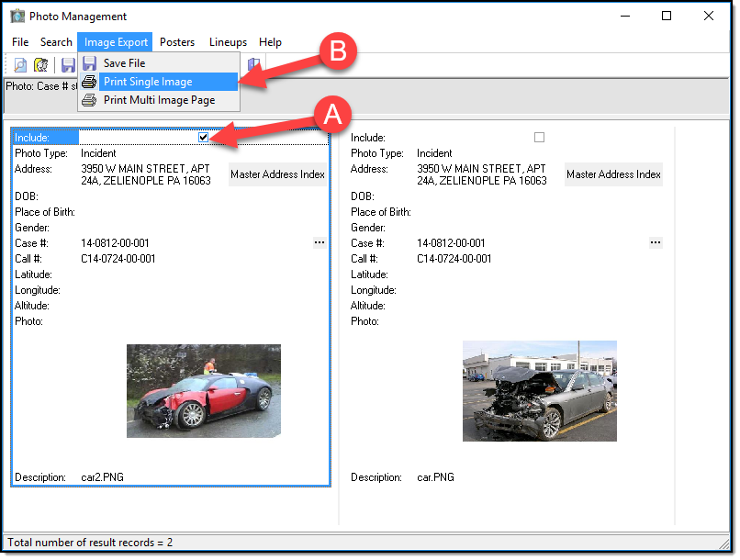Open the File menu
740x560 pixels.
20,42
